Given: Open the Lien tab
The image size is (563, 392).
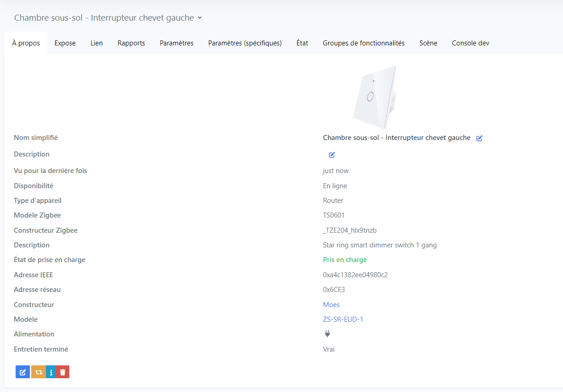Looking at the screenshot, I should pyautogui.click(x=96, y=43).
